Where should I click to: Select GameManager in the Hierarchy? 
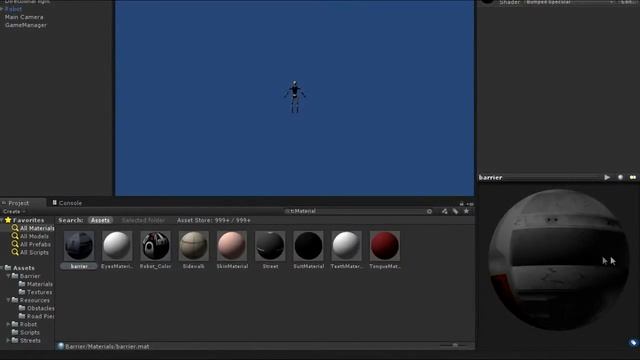[x=25, y=25]
